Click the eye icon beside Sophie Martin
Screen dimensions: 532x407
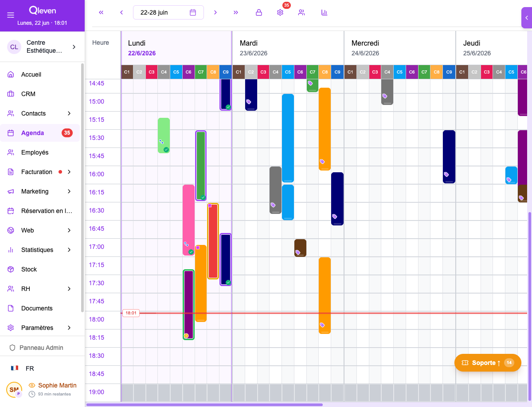[x=32, y=385]
